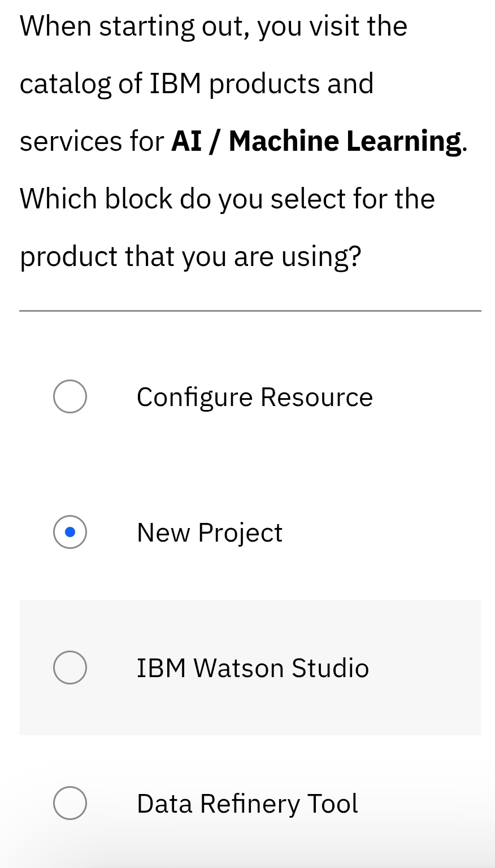This screenshot has width=495, height=868.
Task: Click the "When starting out" question line
Action: 213,27
